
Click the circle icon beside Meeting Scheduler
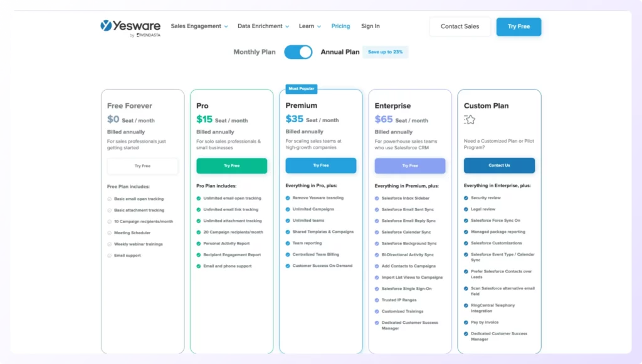click(x=109, y=232)
